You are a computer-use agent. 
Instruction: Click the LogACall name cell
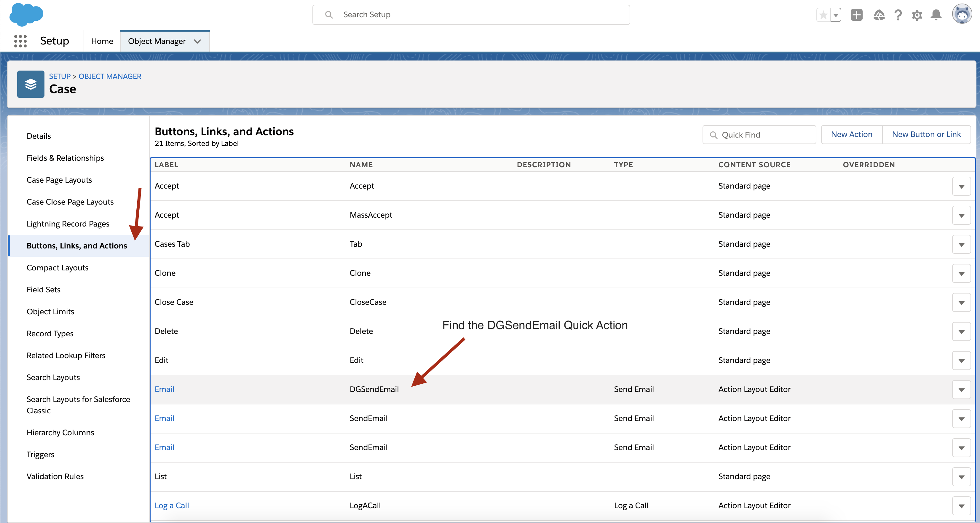click(365, 506)
